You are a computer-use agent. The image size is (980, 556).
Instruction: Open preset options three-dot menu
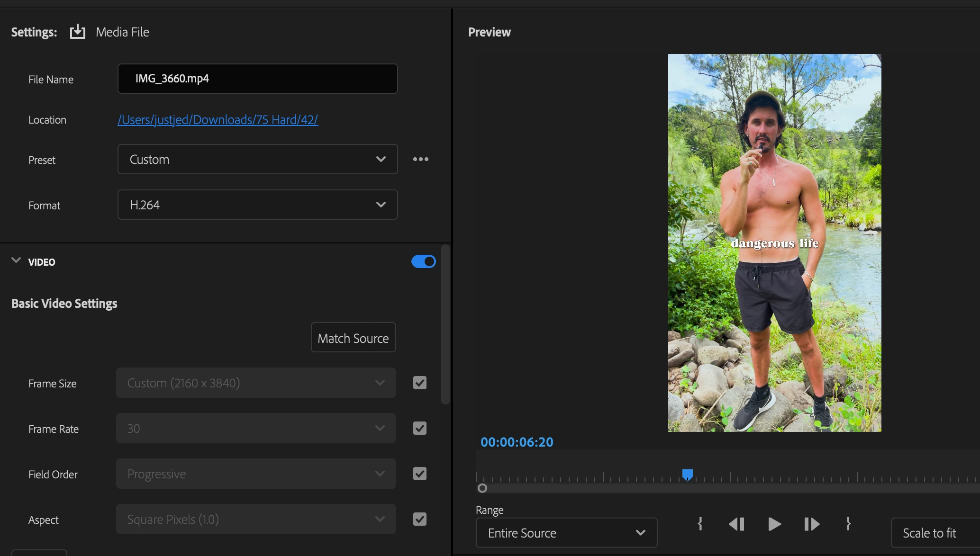(x=420, y=159)
